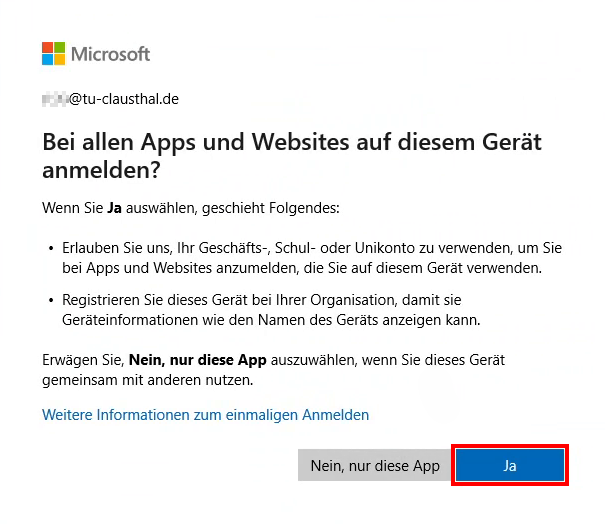Viewport: 605px width, 524px height.
Task: Open Weitere Informationen zum einmaligen Anmelden link
Action: [x=205, y=415]
